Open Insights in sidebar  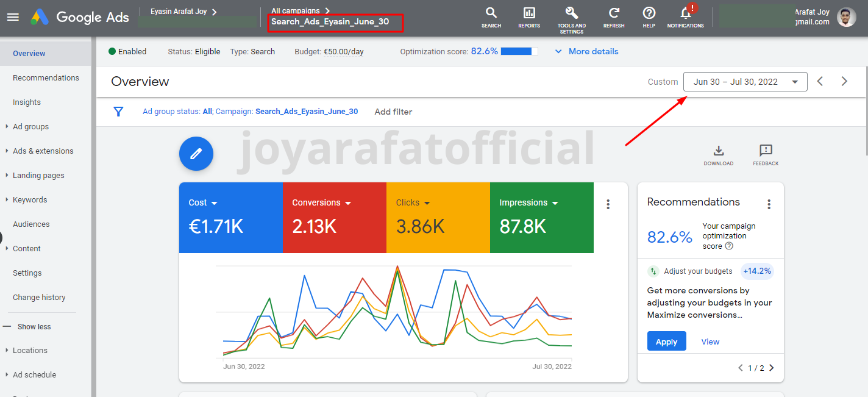pos(27,102)
